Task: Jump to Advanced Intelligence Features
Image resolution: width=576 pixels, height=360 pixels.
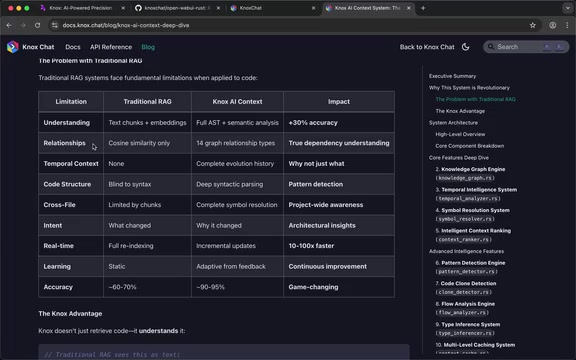Action: pyautogui.click(x=466, y=251)
